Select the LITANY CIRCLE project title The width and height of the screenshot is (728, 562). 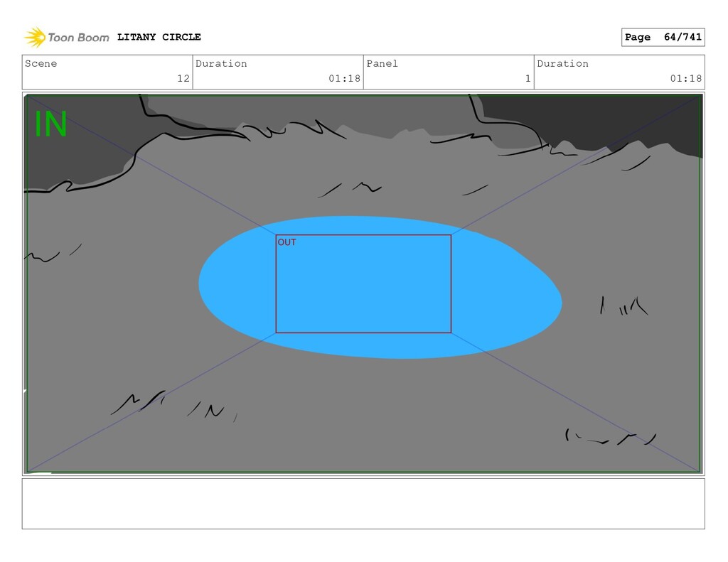(x=159, y=37)
